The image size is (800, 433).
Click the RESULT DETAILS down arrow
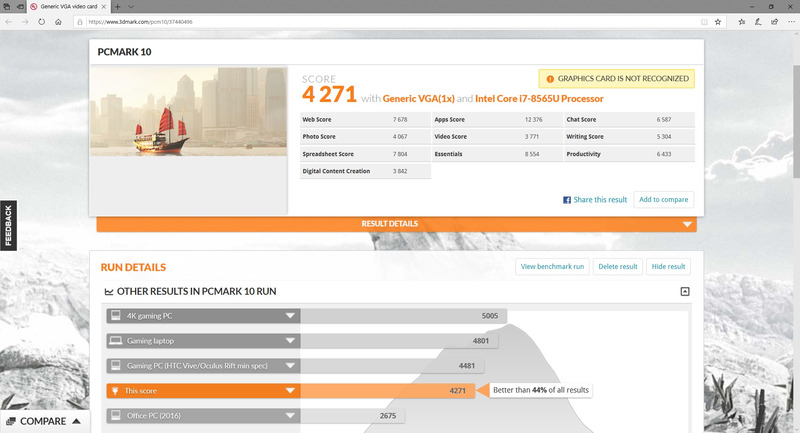(x=687, y=224)
